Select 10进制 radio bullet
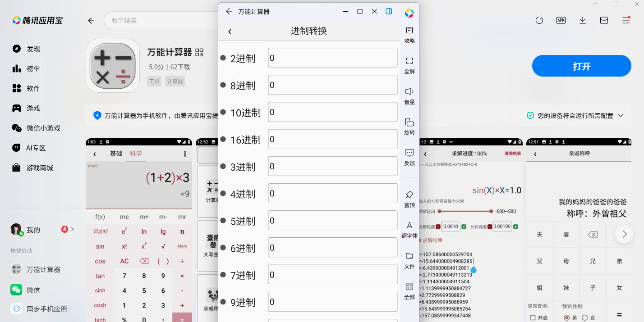The width and height of the screenshot is (644, 322). [x=223, y=112]
